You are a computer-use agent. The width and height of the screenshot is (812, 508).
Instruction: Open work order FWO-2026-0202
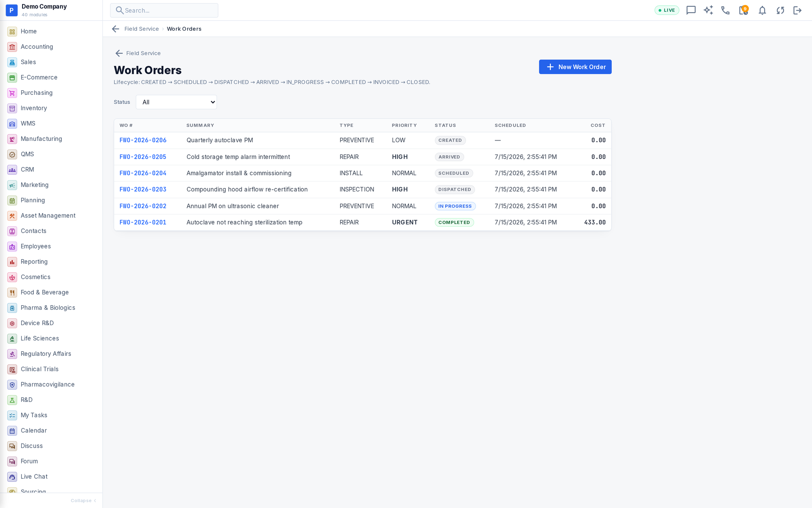[143, 206]
